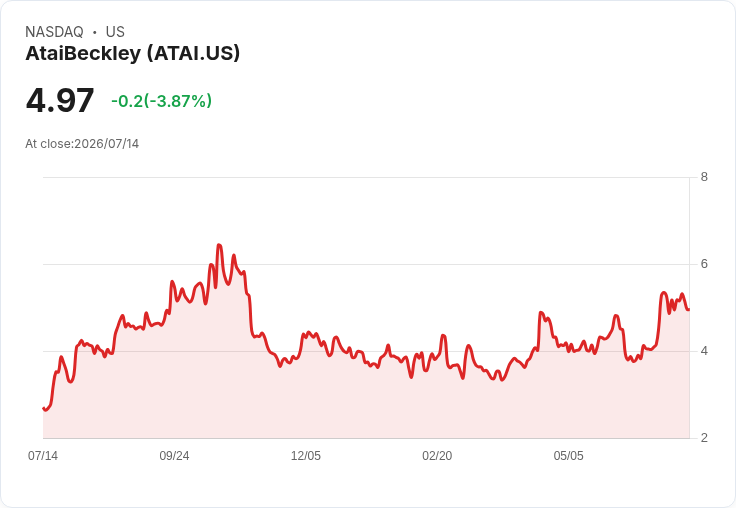This screenshot has width=736, height=508.
Task: Click the current price 4.97
Action: pyautogui.click(x=60, y=100)
